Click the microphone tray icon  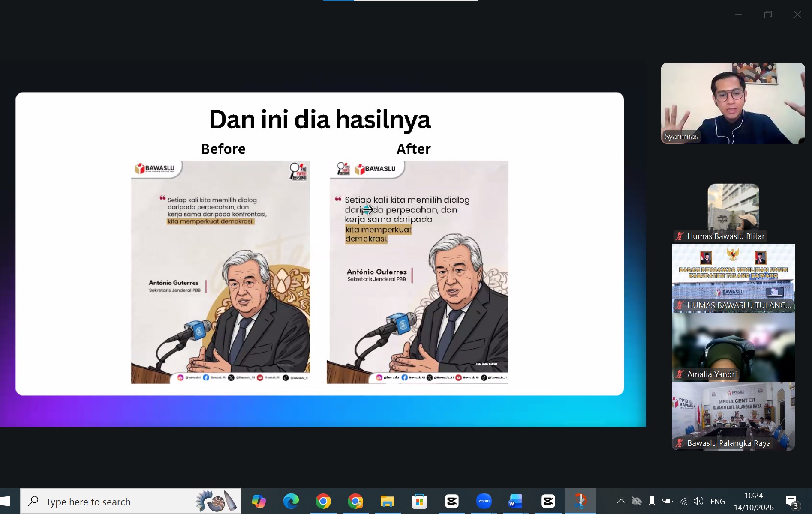coord(652,501)
